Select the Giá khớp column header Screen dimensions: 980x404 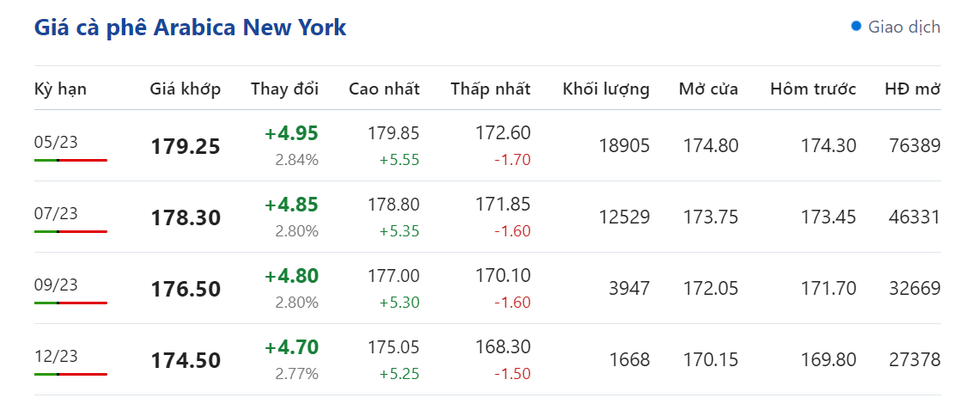(185, 89)
